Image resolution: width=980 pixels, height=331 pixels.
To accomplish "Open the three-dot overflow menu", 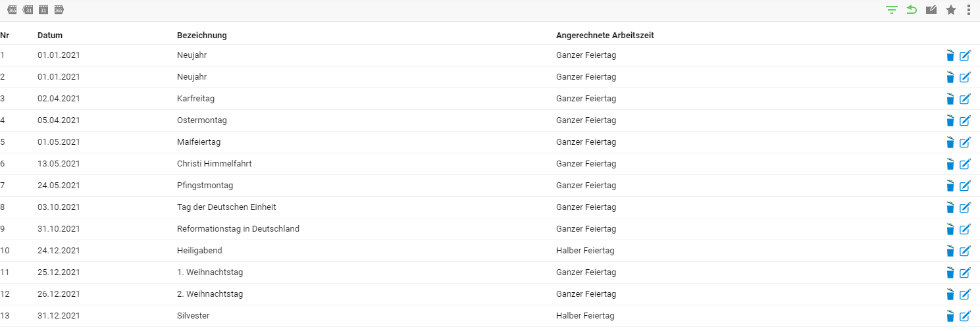I will tap(969, 10).
